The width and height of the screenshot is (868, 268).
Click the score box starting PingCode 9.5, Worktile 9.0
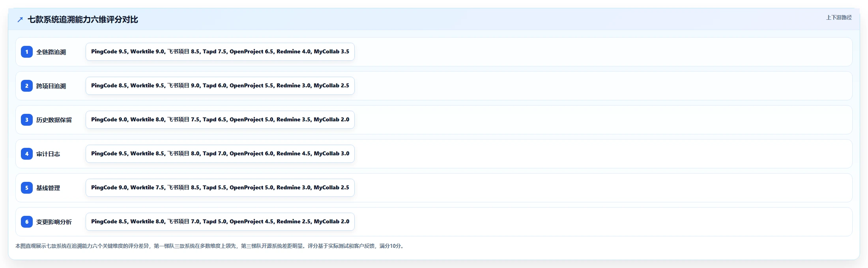220,52
